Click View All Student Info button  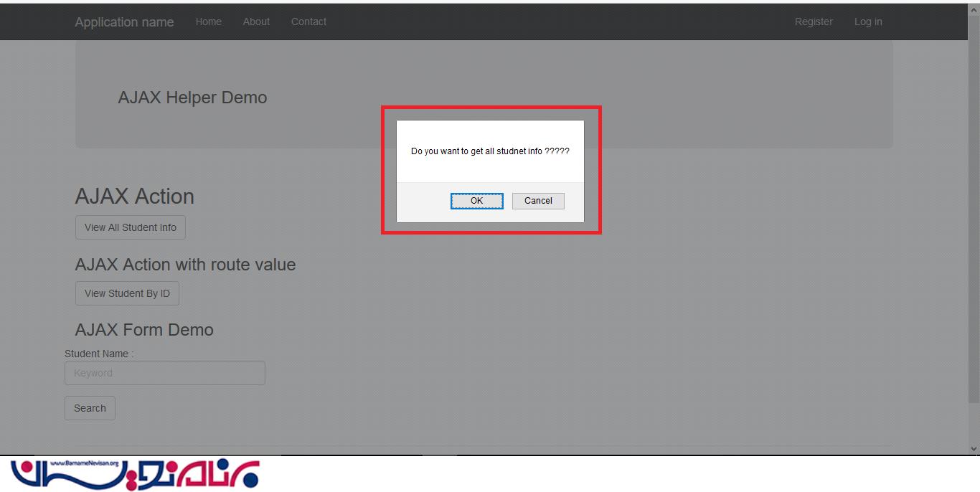click(x=131, y=227)
